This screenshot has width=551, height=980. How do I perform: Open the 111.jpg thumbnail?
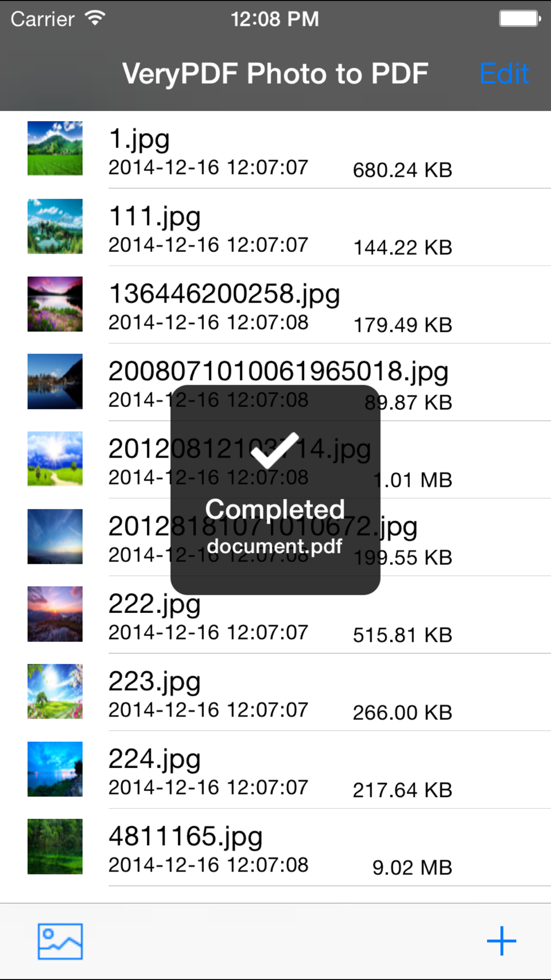[55, 226]
